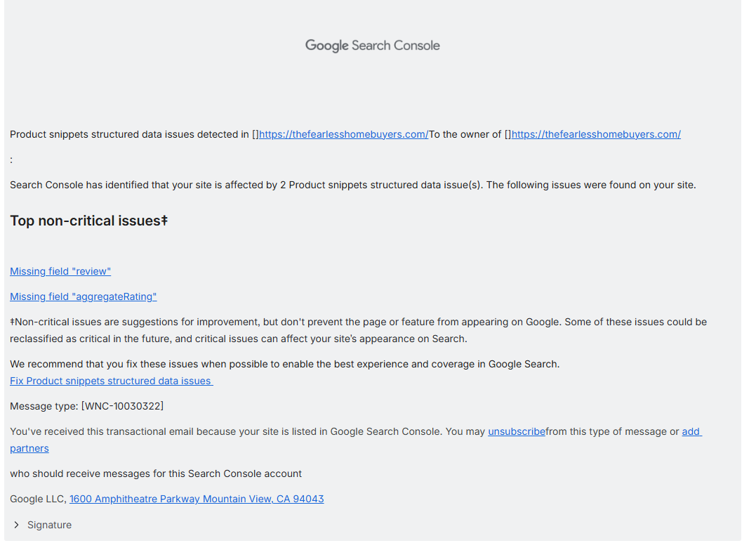Open 1600 Amphitheatre Parkway address link
This screenshot has height=555, width=756.
[197, 499]
